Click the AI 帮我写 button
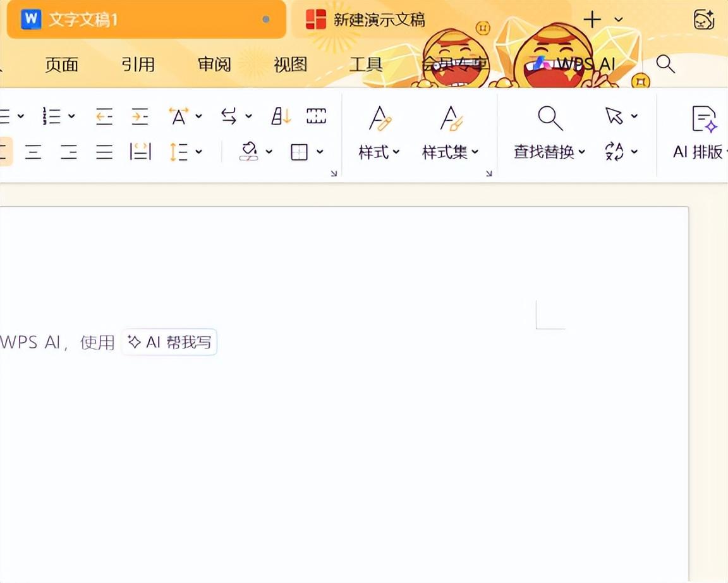728x583 pixels. pos(169,342)
